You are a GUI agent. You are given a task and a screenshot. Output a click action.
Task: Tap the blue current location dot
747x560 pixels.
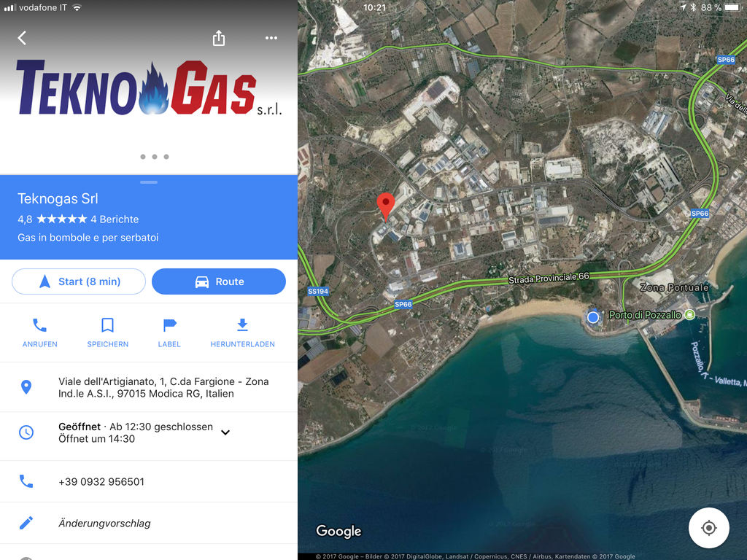[x=592, y=316]
